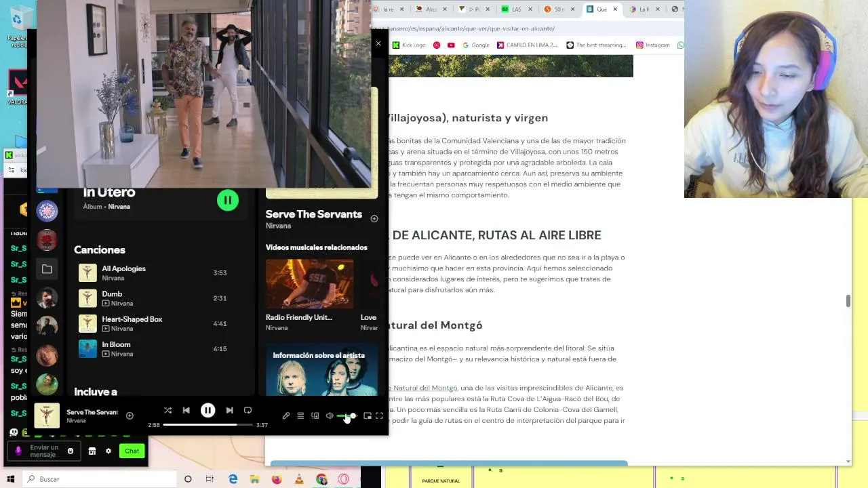Open emoji picker in chat message box
The width and height of the screenshot is (868, 488).
(x=71, y=451)
